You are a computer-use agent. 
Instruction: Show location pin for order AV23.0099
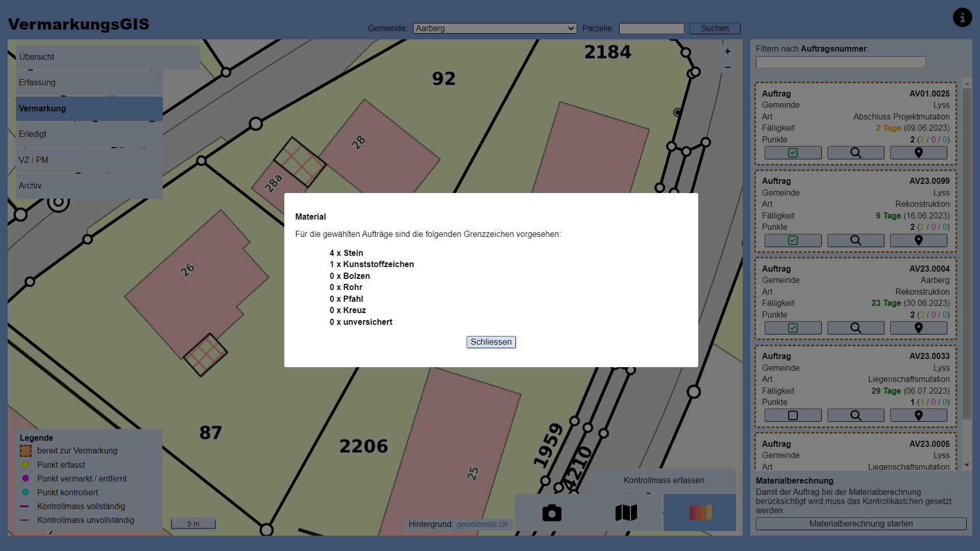point(918,240)
